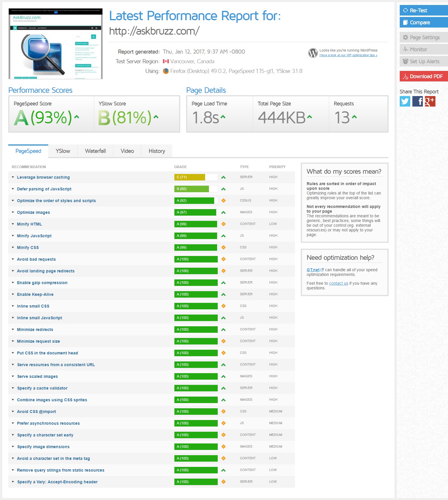Click the arrow next to Total Page Size value
Viewport: 448px width, 500px height.
tap(310, 117)
